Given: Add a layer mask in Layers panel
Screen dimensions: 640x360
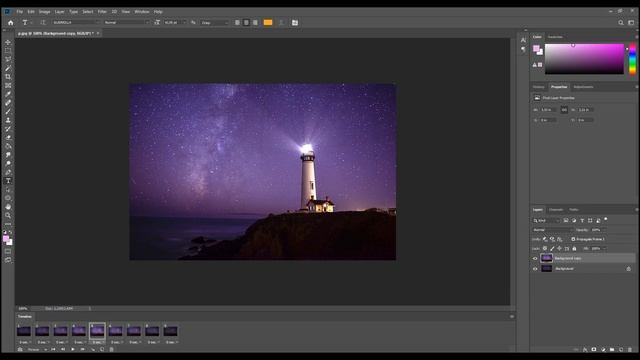Looking at the screenshot, I should [594, 349].
